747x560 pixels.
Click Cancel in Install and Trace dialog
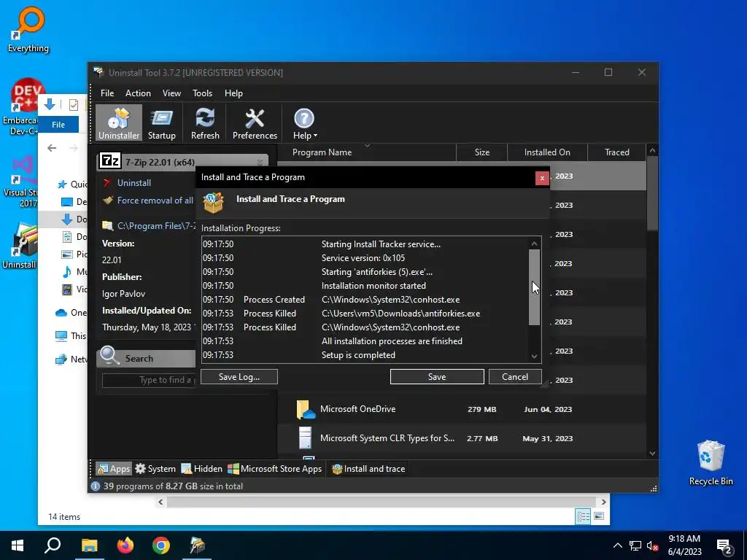coord(515,377)
